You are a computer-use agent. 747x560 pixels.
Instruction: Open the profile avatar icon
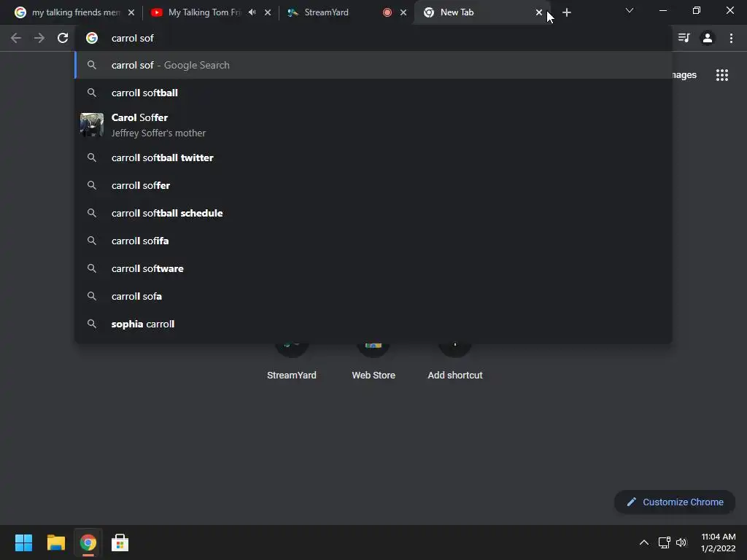pyautogui.click(x=708, y=38)
